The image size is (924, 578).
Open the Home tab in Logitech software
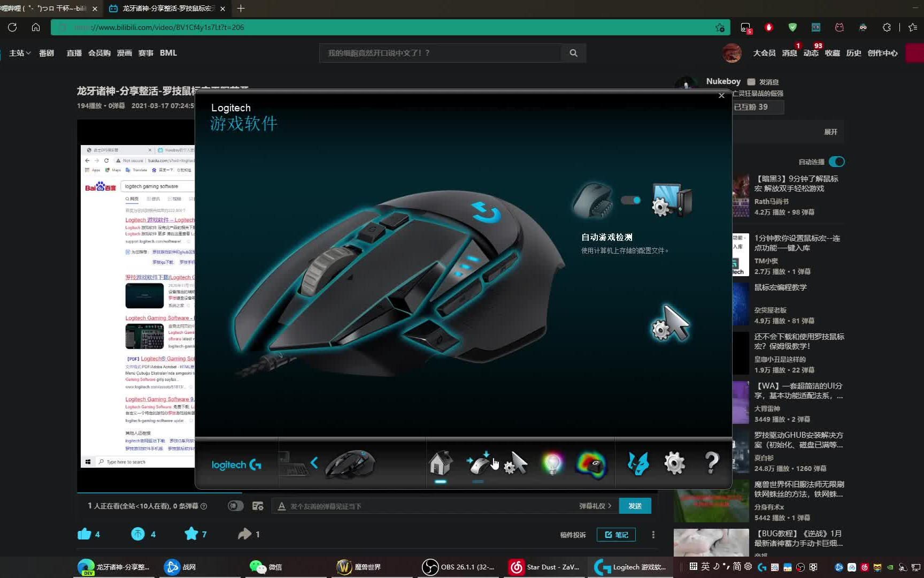point(441,463)
